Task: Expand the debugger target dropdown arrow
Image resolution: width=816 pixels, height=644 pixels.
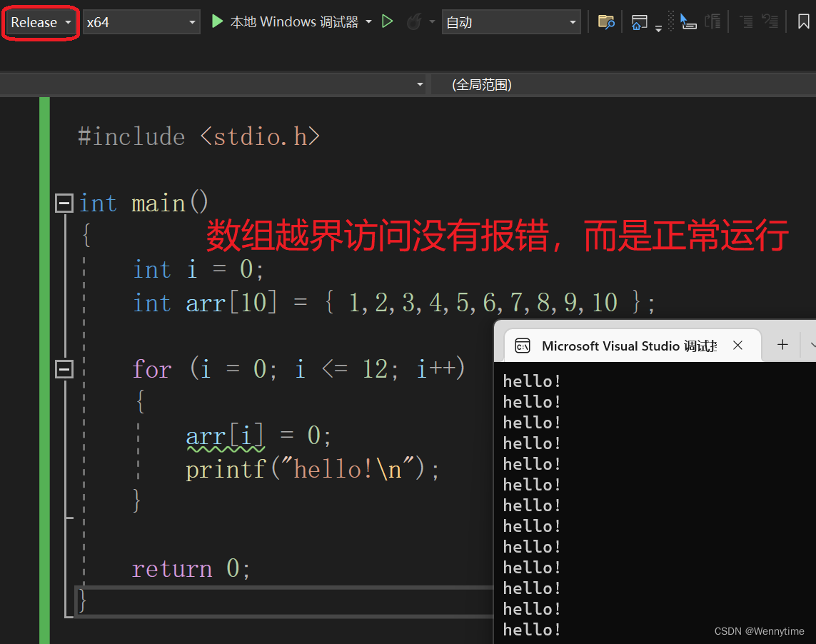Action: (x=369, y=22)
